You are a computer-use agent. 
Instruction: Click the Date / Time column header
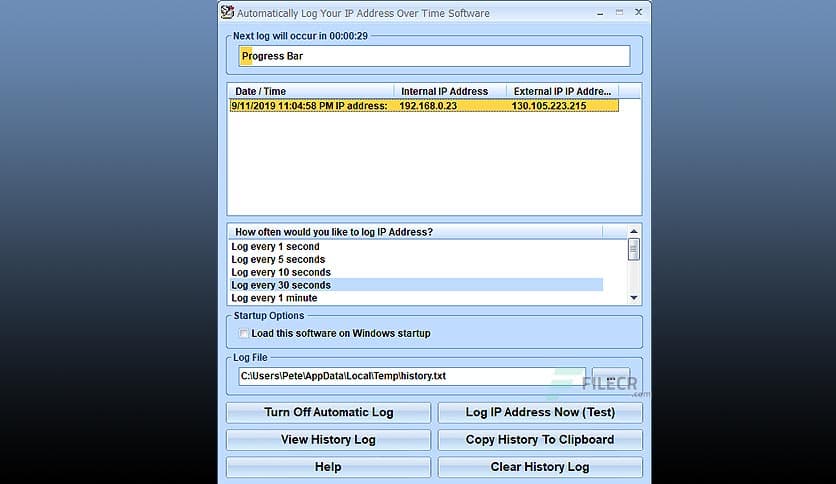(x=311, y=91)
